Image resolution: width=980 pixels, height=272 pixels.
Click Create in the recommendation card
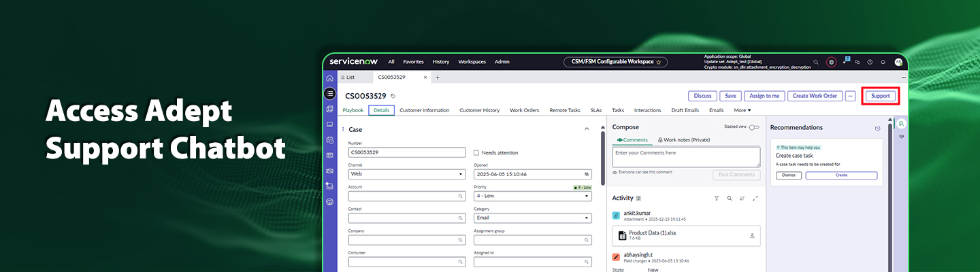pos(841,175)
